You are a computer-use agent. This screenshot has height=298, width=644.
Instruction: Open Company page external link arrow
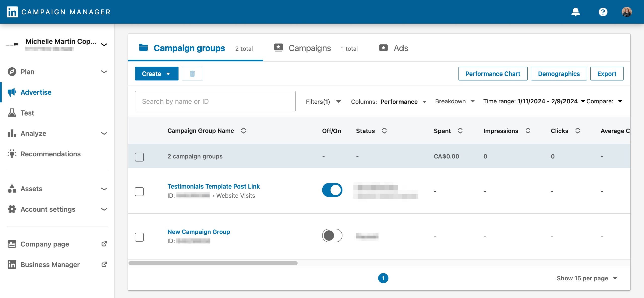(x=104, y=244)
